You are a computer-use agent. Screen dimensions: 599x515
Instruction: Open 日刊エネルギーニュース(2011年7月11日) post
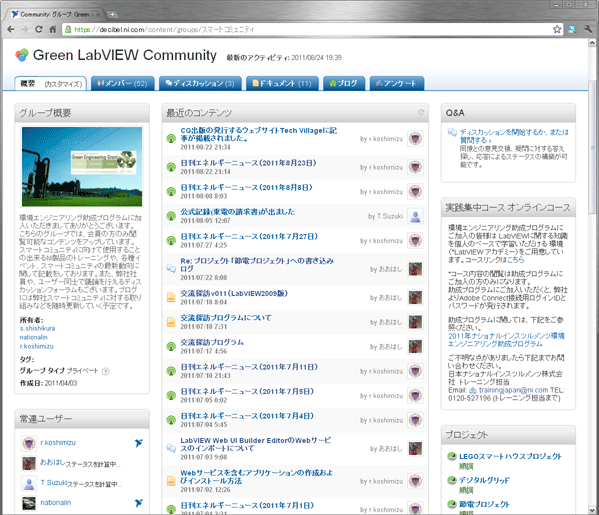click(249, 367)
